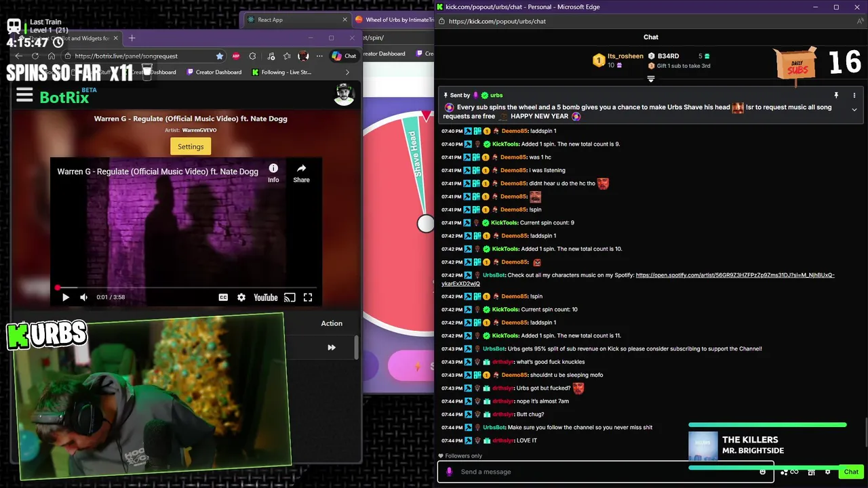Expand the bookmarks bar overflow chevron
This screenshot has height=488, width=868.
point(347,72)
